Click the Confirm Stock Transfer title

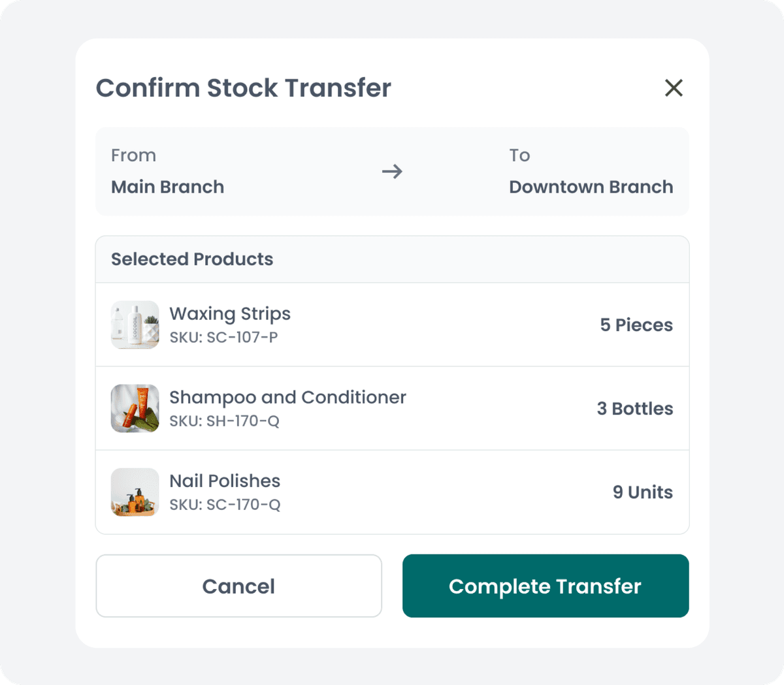tap(244, 88)
